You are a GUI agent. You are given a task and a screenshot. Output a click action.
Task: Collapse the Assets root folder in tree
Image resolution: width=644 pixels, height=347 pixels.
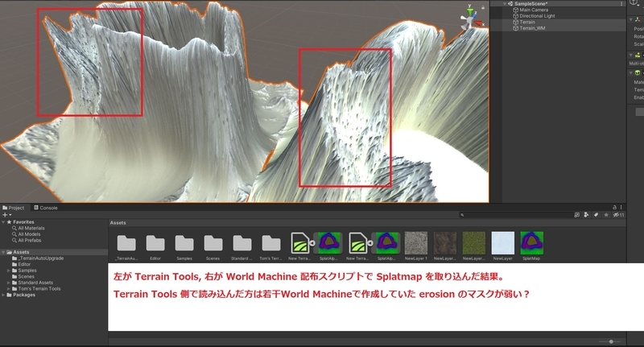point(3,252)
